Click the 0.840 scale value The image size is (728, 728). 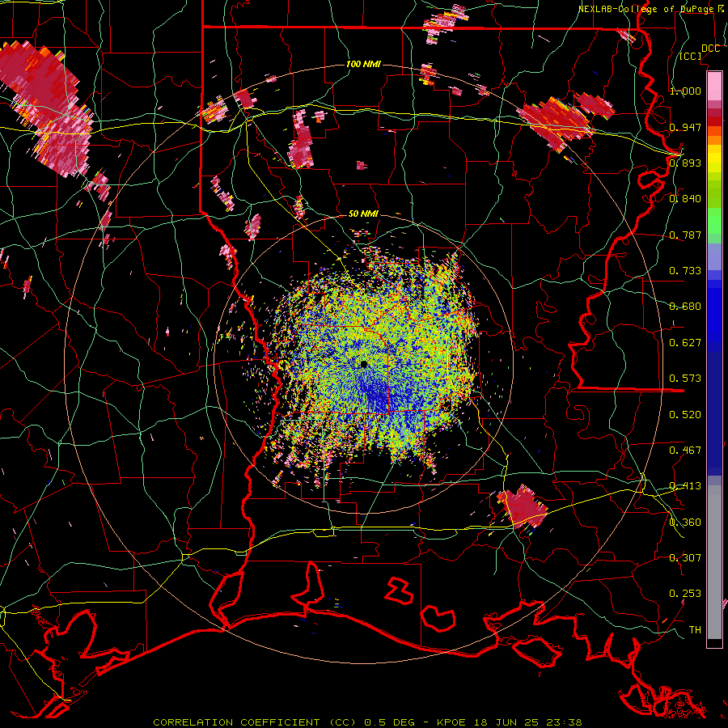click(685, 199)
